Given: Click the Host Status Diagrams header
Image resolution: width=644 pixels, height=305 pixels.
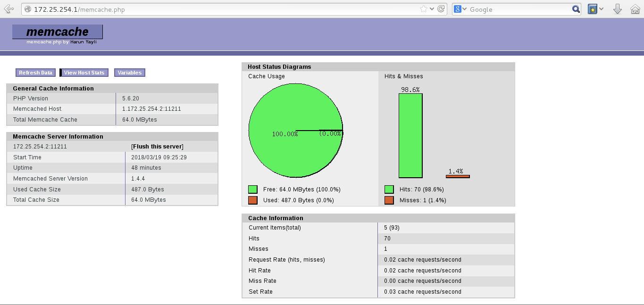Looking at the screenshot, I should pyautogui.click(x=378, y=67).
